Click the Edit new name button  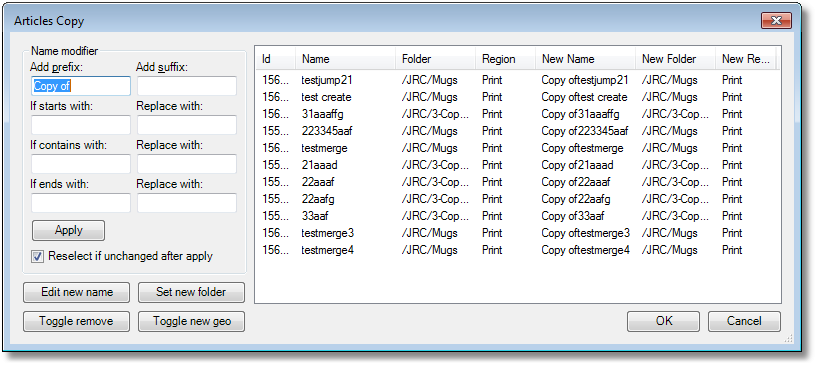click(76, 292)
